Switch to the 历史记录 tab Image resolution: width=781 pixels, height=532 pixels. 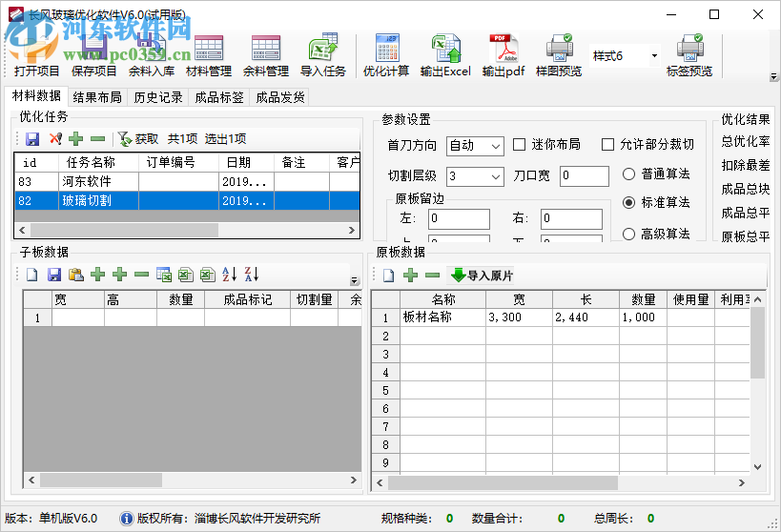158,97
